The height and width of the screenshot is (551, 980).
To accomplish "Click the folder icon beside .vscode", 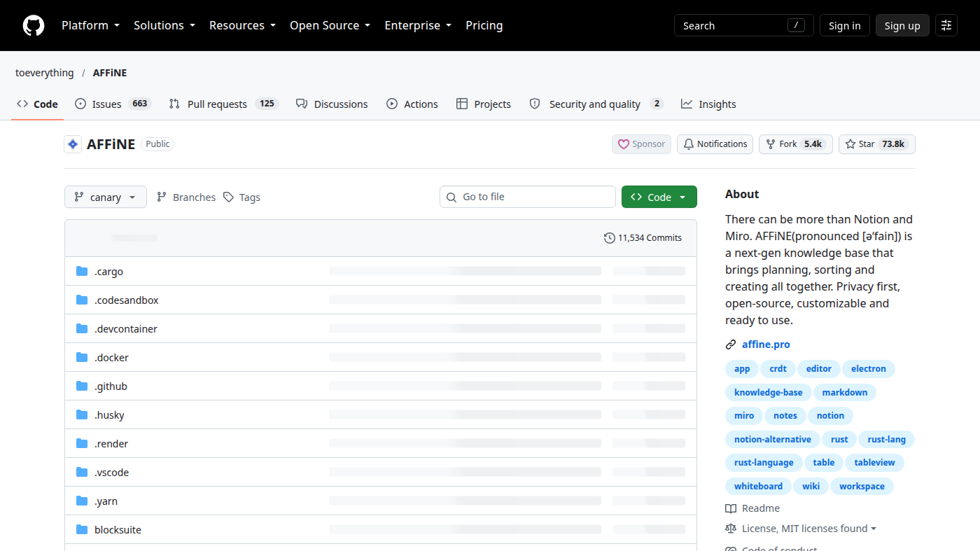I will [x=82, y=473].
